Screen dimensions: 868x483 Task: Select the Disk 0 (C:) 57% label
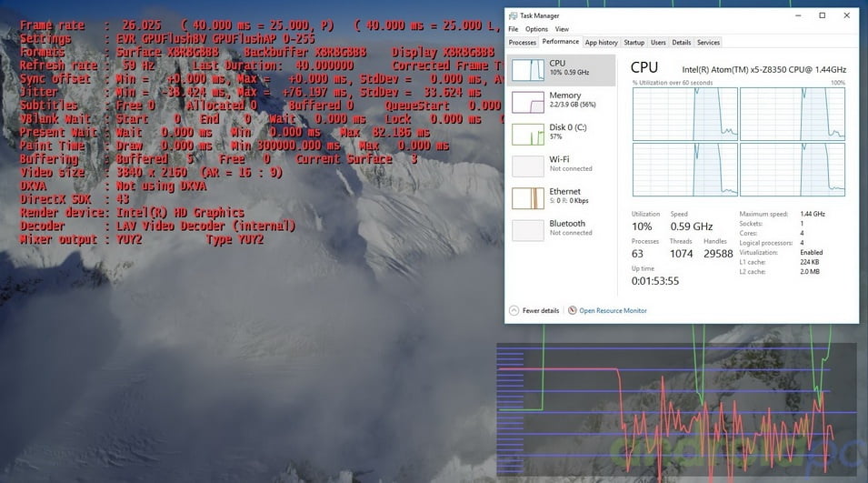pos(567,131)
